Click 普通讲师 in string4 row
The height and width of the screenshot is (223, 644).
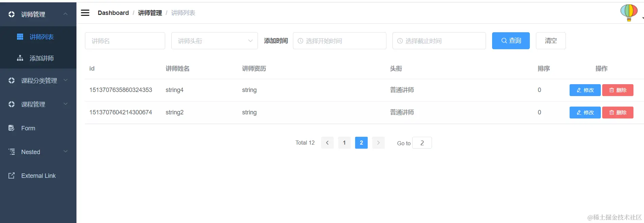(x=402, y=90)
